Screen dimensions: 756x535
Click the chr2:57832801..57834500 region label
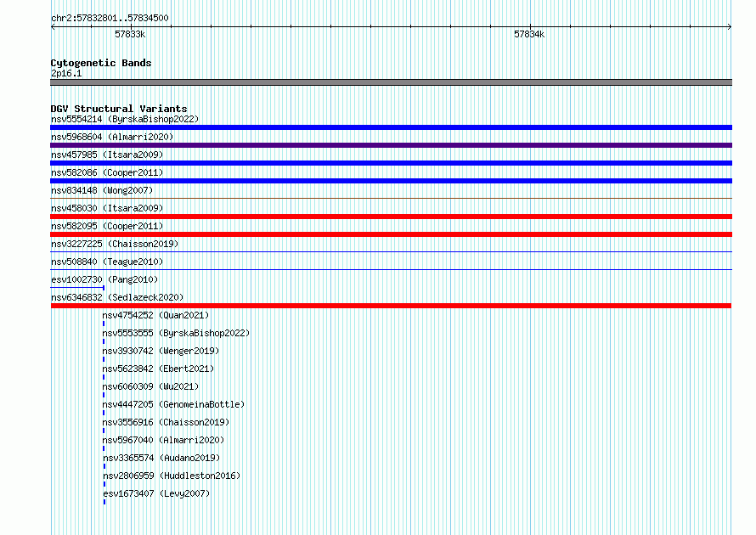pos(110,19)
